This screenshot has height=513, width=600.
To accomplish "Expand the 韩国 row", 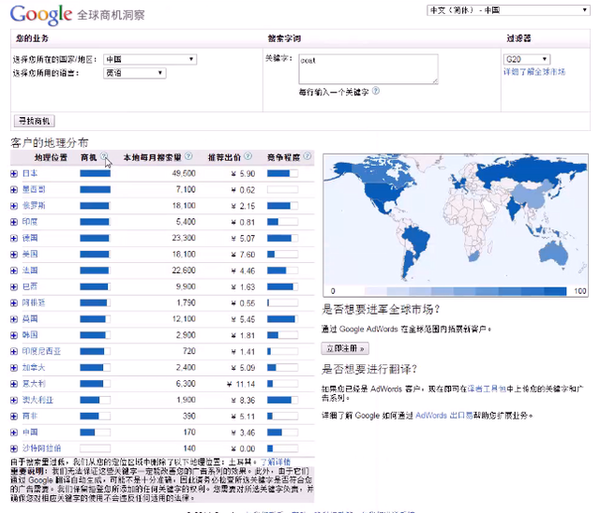I will (x=15, y=336).
